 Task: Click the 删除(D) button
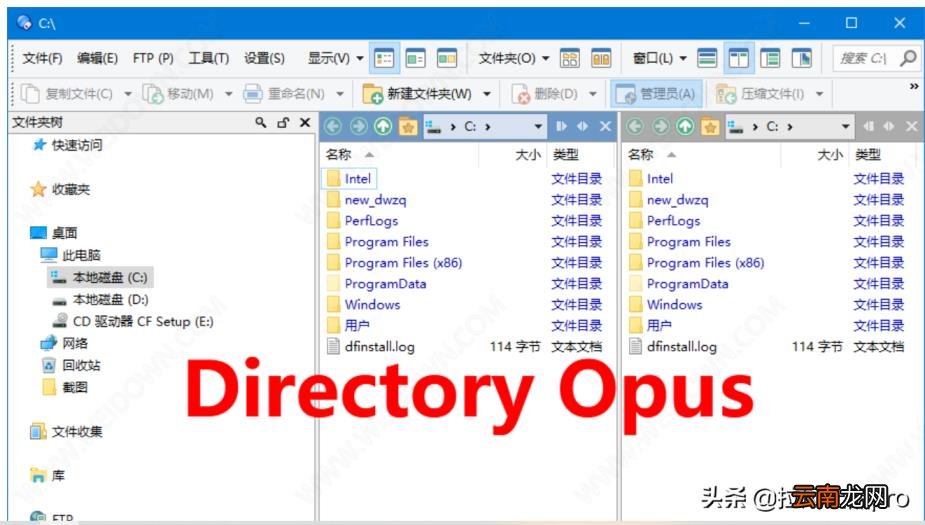(545, 93)
